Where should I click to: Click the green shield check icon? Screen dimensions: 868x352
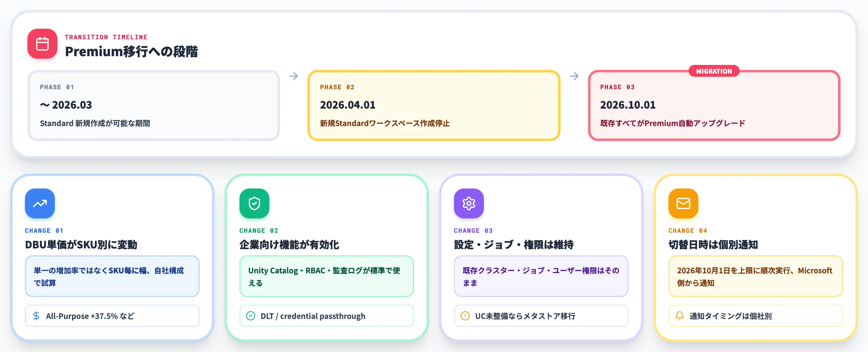pos(254,203)
